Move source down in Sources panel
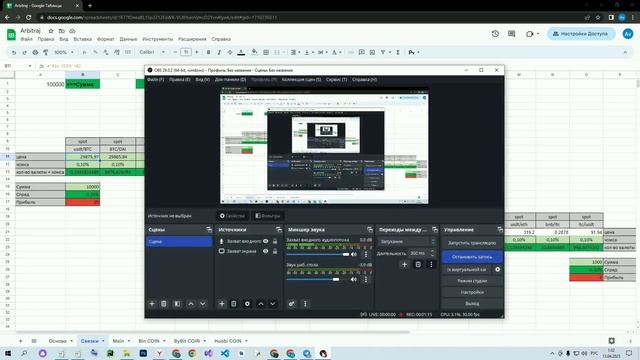The width and height of the screenshot is (640, 360). tap(272, 304)
